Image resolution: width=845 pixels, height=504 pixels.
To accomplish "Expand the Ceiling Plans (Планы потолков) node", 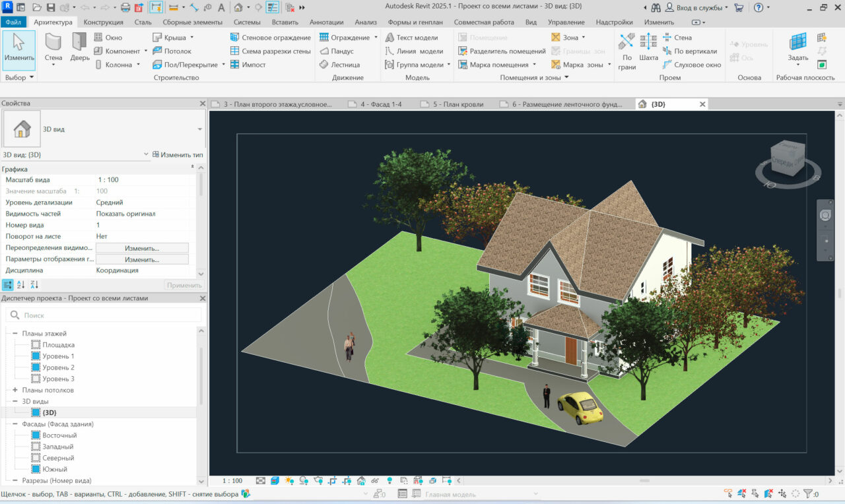I will (15, 390).
